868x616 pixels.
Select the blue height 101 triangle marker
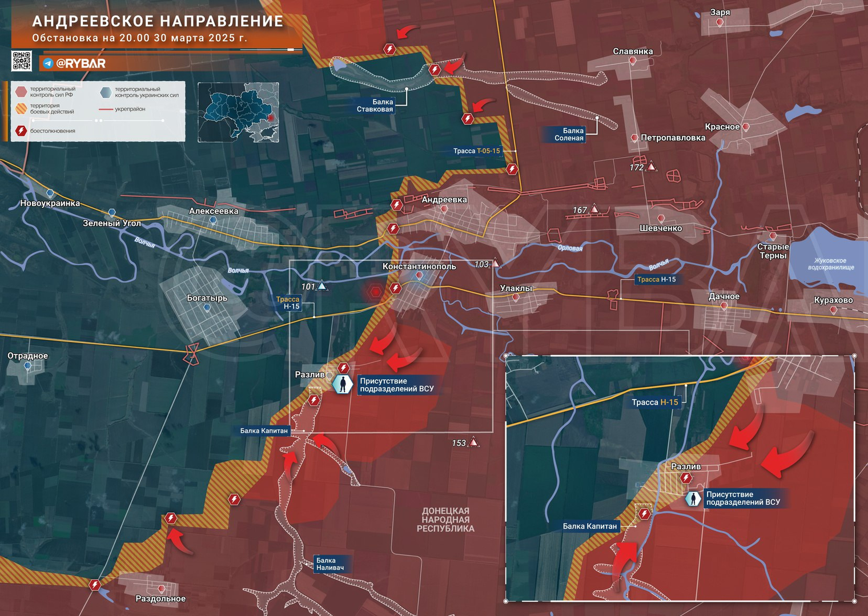tap(322, 286)
